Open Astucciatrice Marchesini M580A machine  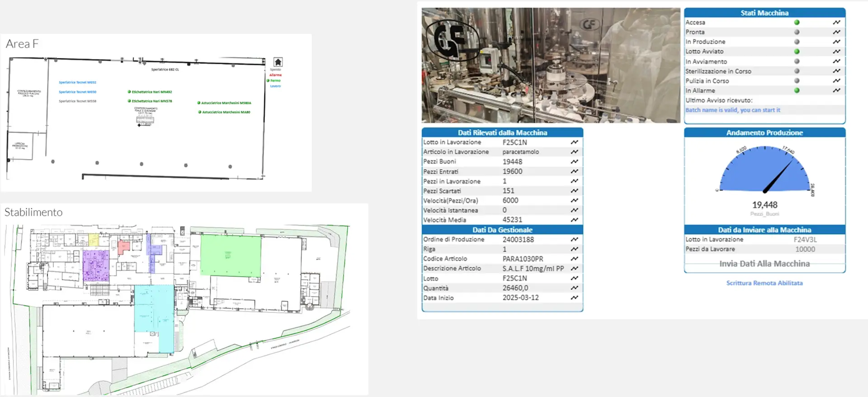tap(226, 103)
